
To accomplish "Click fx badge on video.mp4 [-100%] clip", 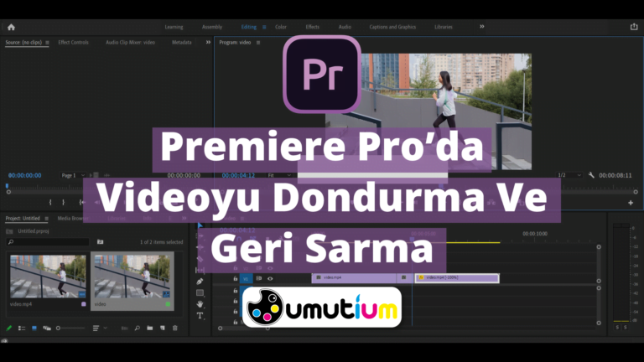I will click(421, 278).
